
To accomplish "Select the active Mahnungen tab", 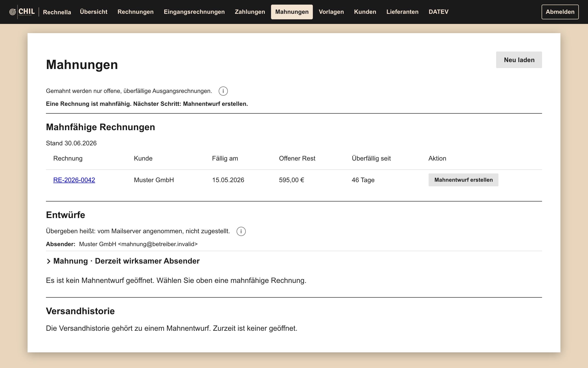I will click(x=292, y=12).
